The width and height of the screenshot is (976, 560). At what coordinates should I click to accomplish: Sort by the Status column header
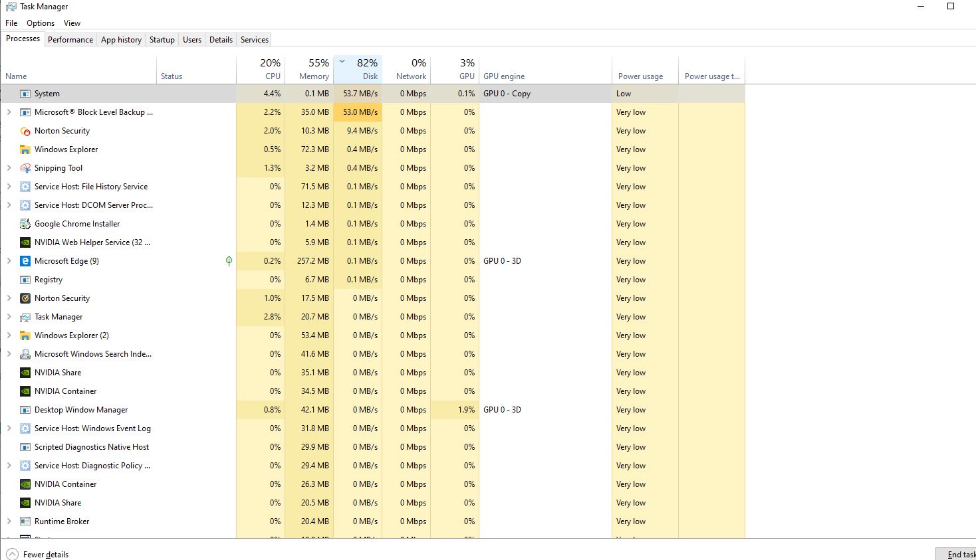tap(196, 70)
